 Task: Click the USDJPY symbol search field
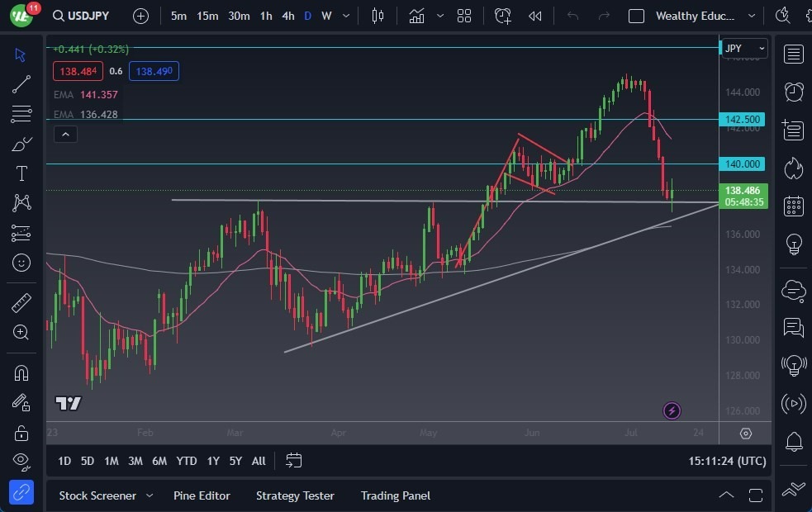coord(81,16)
